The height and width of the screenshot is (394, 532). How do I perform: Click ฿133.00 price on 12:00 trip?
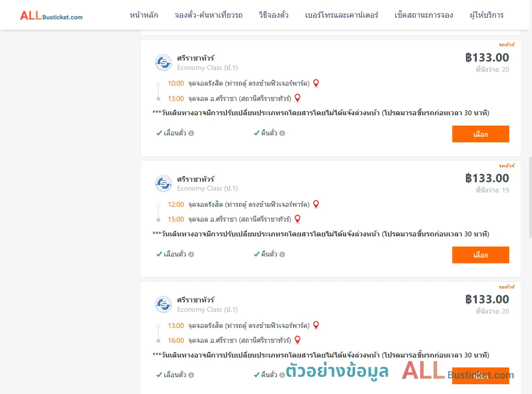[487, 178]
